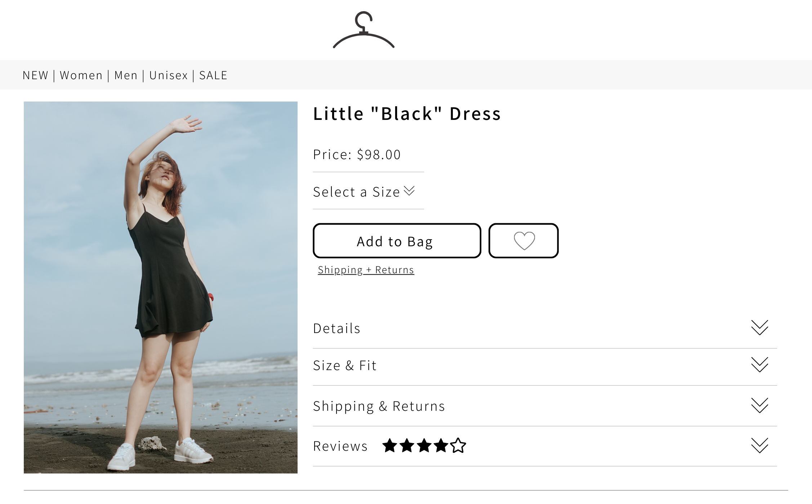
Task: Open the Shipping + Returns link
Action: tap(366, 270)
